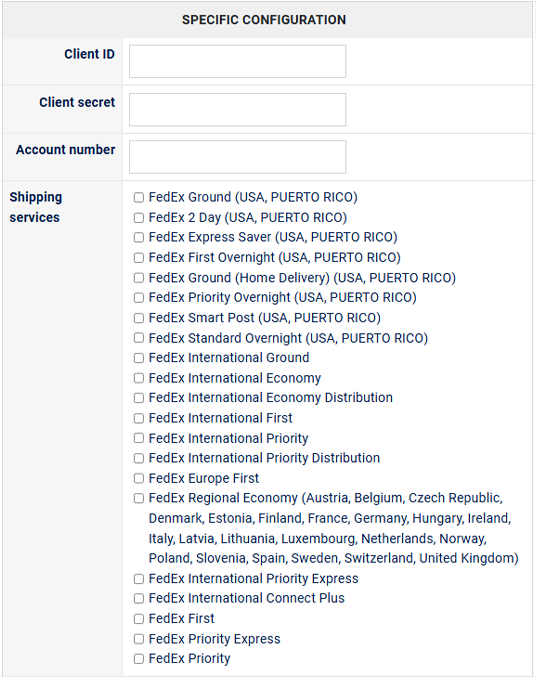
Task: Select the Account number field
Action: (237, 157)
